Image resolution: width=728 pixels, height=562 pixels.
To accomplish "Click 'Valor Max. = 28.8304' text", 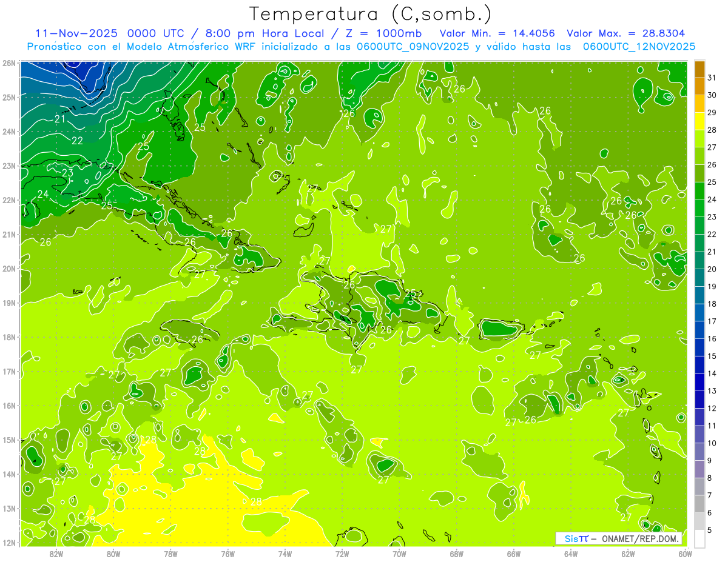I will [x=626, y=33].
